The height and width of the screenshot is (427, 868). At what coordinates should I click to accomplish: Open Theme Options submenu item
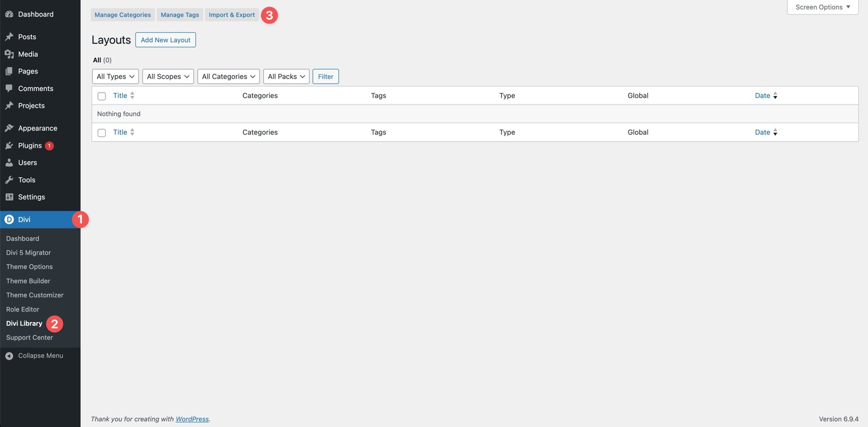pos(29,267)
